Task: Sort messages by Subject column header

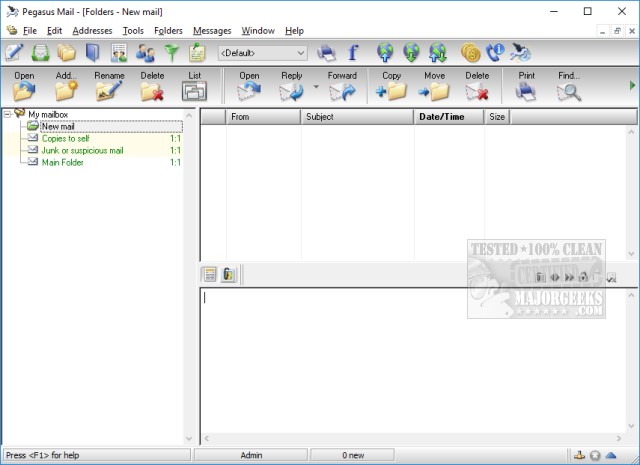Action: coord(357,117)
